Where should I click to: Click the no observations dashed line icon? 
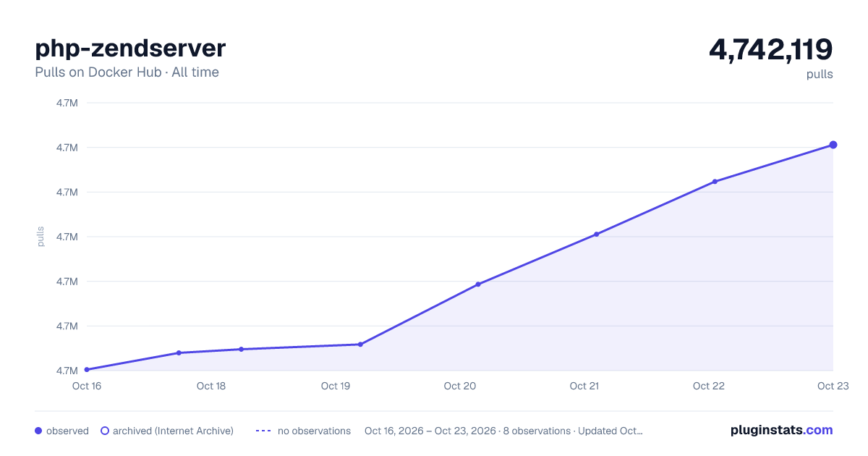[x=263, y=431]
